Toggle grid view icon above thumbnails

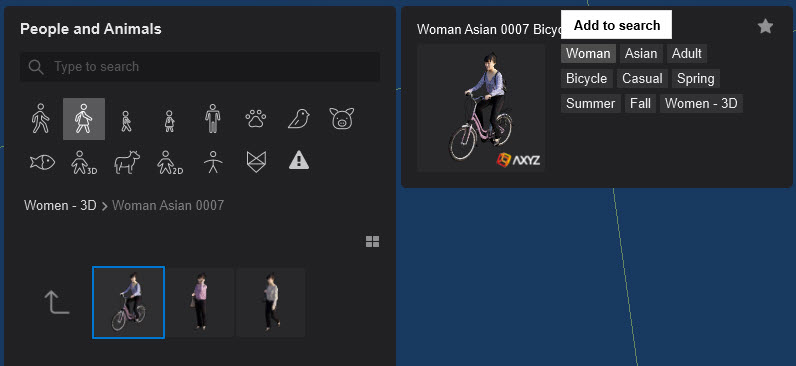point(373,242)
